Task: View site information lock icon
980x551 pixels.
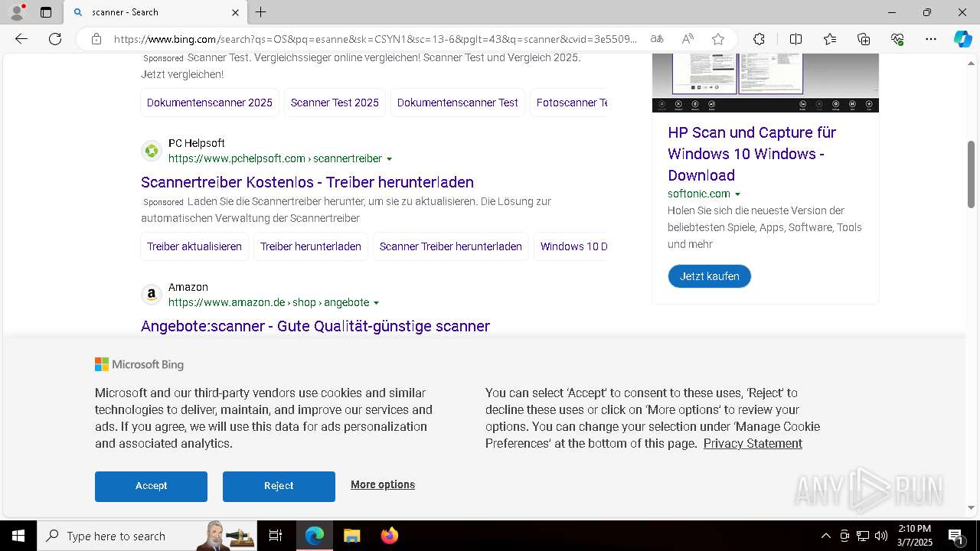Action: (96, 39)
